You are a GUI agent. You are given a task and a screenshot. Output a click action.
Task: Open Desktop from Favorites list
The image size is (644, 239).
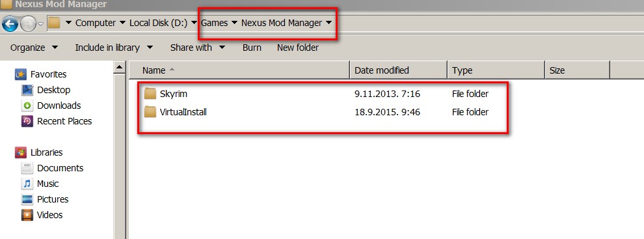(x=54, y=90)
